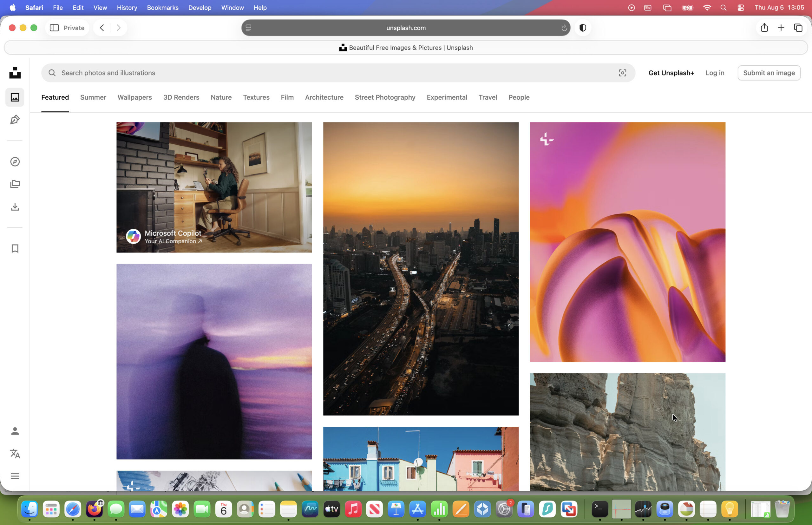Screen dimensions: 812x525
Task: Switch to the 3D Renders tab
Action: coord(181,97)
